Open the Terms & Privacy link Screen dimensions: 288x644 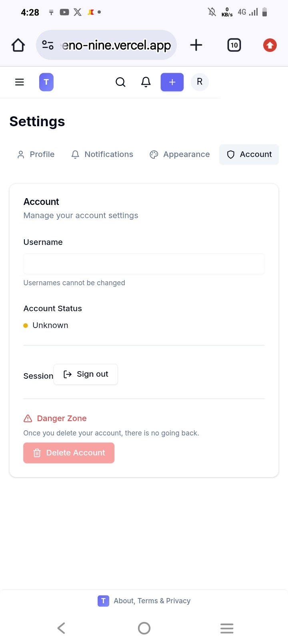coord(164,600)
